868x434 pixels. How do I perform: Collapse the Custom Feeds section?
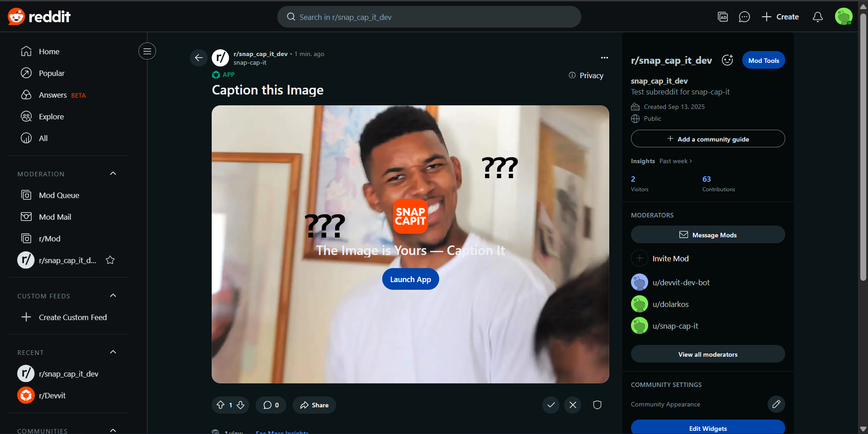pos(113,296)
